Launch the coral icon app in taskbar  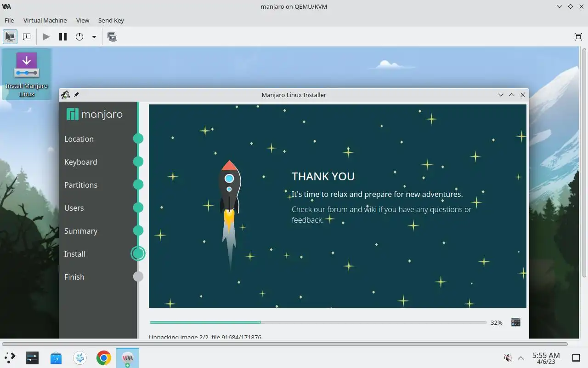coord(80,358)
